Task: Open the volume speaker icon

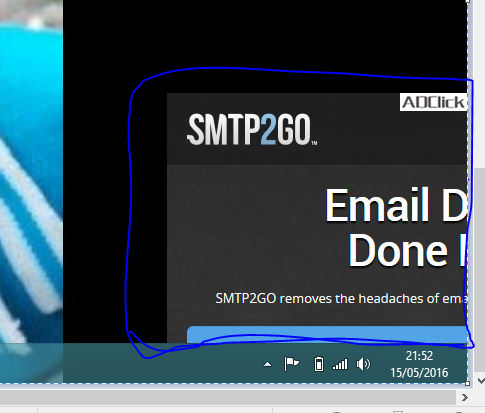Action: tap(363, 364)
